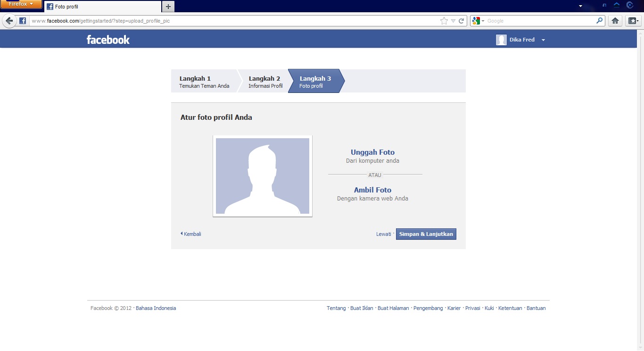Open the Kuki footer link
Image resolution: width=644 pixels, height=351 pixels.
pyautogui.click(x=489, y=308)
